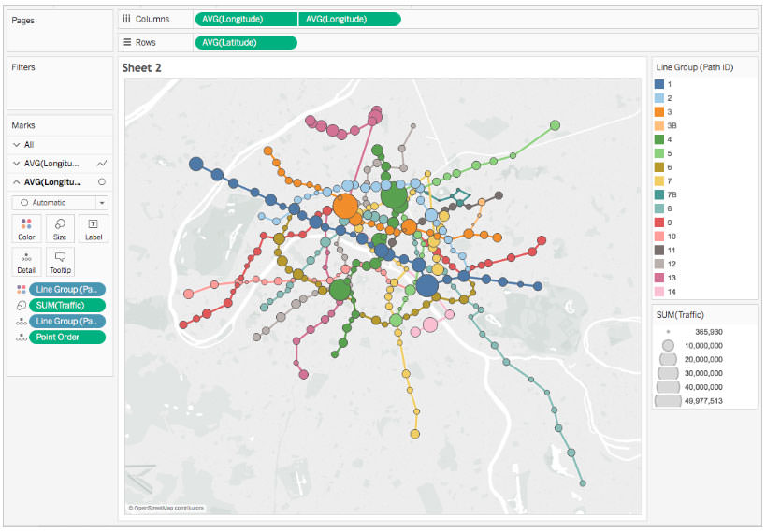This screenshot has width=766, height=532.
Task: Select the first AVG(Longitude) pill on Columns
Action: [x=245, y=19]
